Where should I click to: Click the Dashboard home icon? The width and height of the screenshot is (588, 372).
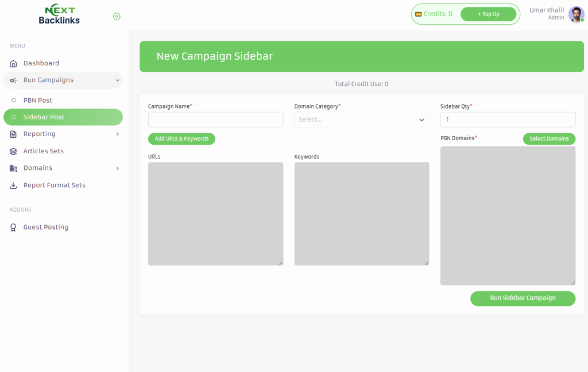pyautogui.click(x=13, y=63)
